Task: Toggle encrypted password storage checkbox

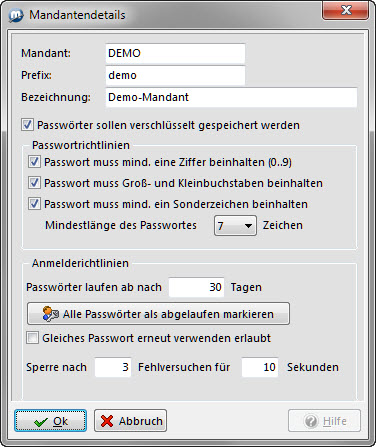Action: pyautogui.click(x=27, y=125)
